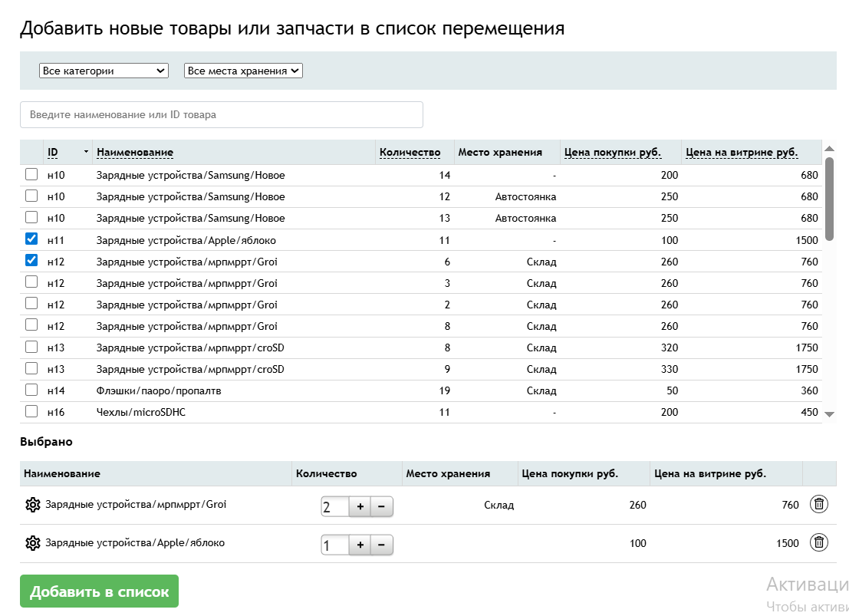Click 'Чехлы/microSDHC' product name

(141, 412)
